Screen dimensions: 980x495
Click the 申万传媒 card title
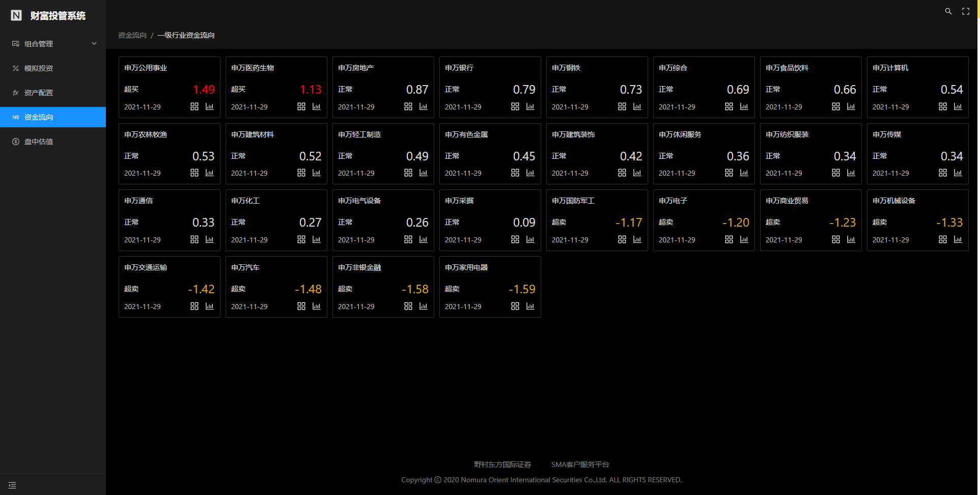tap(887, 134)
